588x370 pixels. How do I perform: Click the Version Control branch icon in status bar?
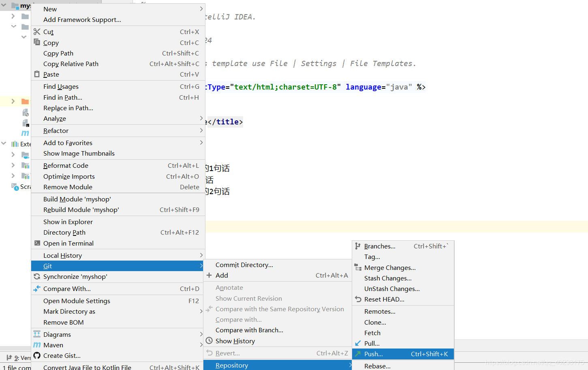tap(9, 358)
